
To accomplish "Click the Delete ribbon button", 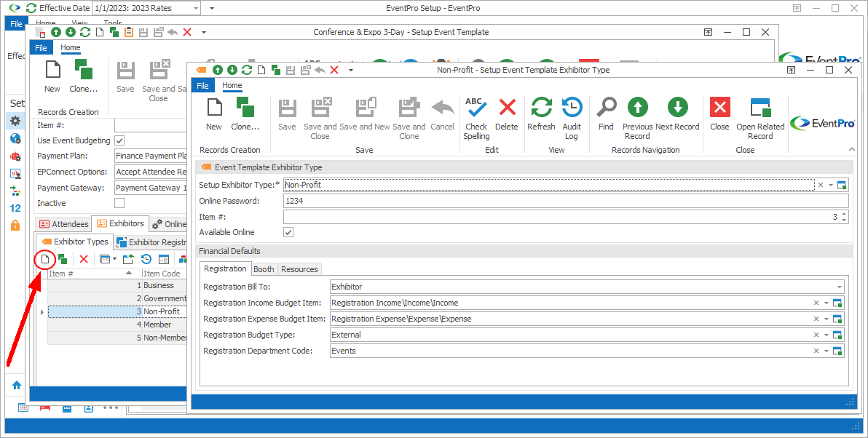I will click(x=507, y=114).
